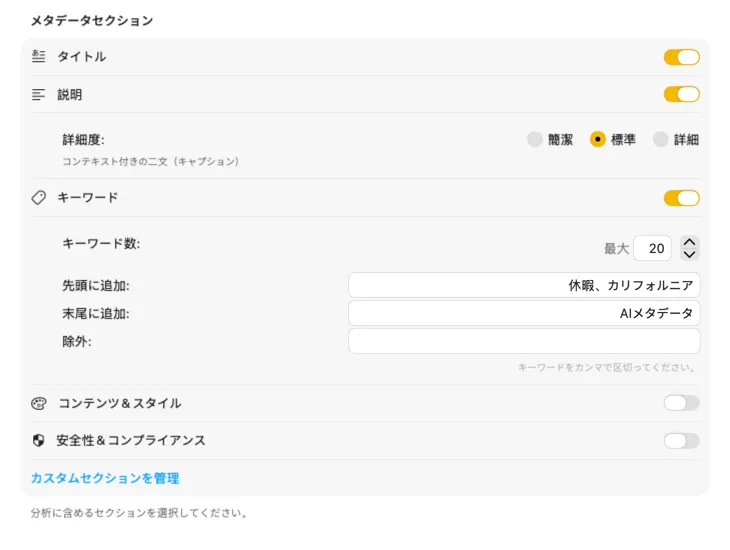The image size is (730, 550).
Task: Enable the コンテンツ＆スタイル switch
Action: click(682, 403)
